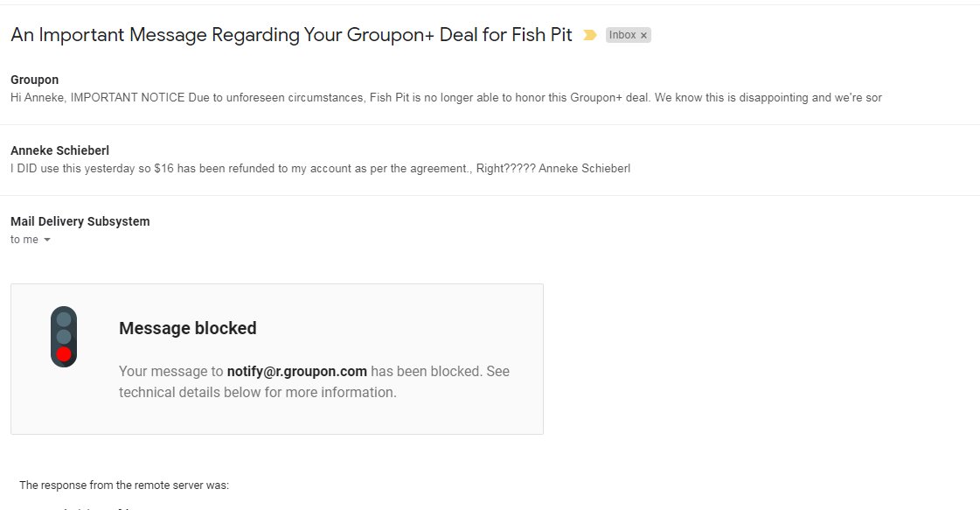Screen dimensions: 980x510
Task: Click the Mail Delivery Subsystem sender name
Action: click(x=80, y=221)
